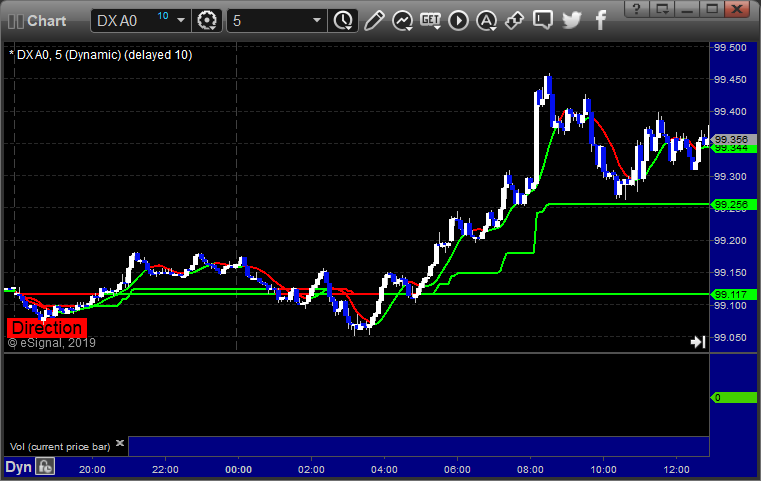Jump to latest bar arrow icon

(x=698, y=342)
